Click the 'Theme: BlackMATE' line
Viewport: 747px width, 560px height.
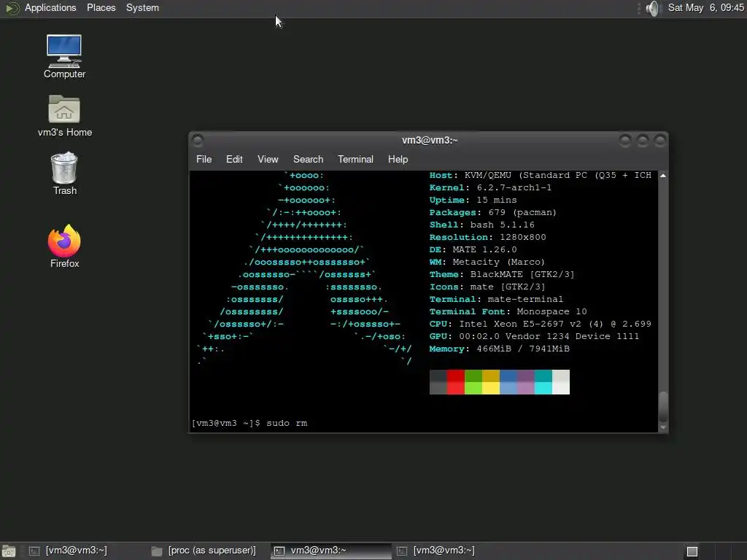click(502, 274)
